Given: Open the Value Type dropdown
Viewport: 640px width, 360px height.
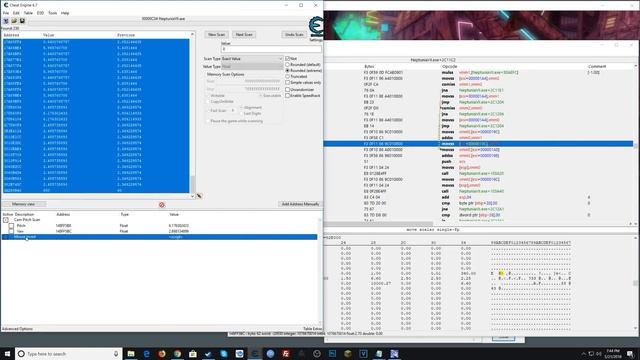Looking at the screenshot, I should [252, 66].
